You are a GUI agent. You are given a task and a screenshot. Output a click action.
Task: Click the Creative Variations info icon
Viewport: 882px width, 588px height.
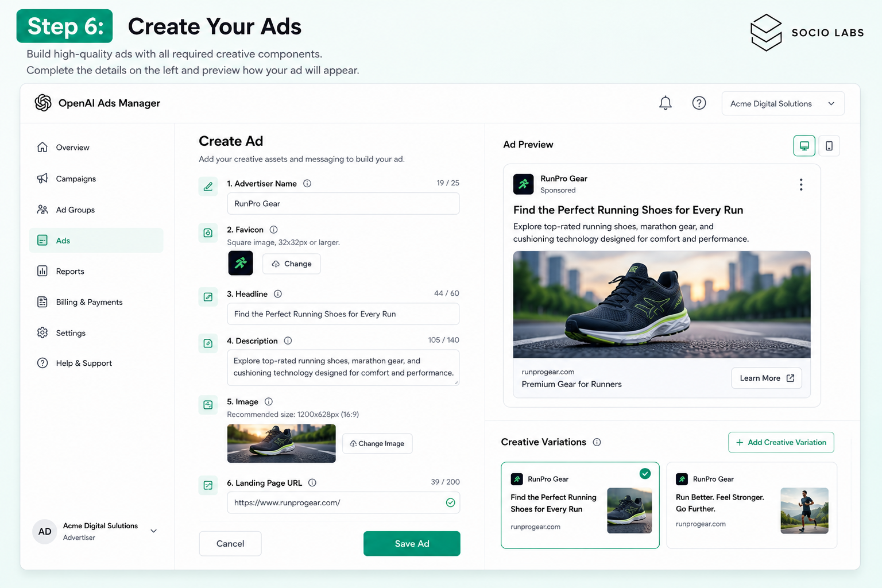pyautogui.click(x=597, y=442)
